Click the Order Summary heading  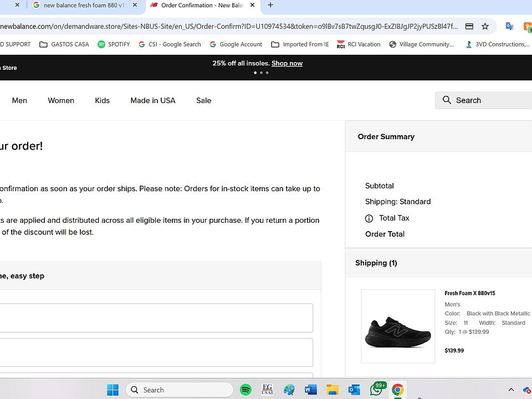coord(386,136)
